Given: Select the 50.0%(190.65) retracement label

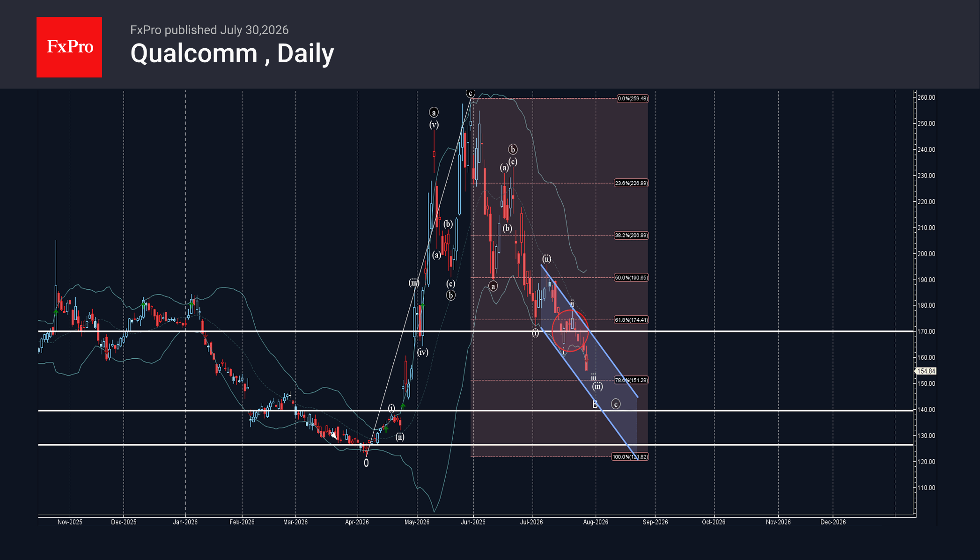Looking at the screenshot, I should (631, 278).
